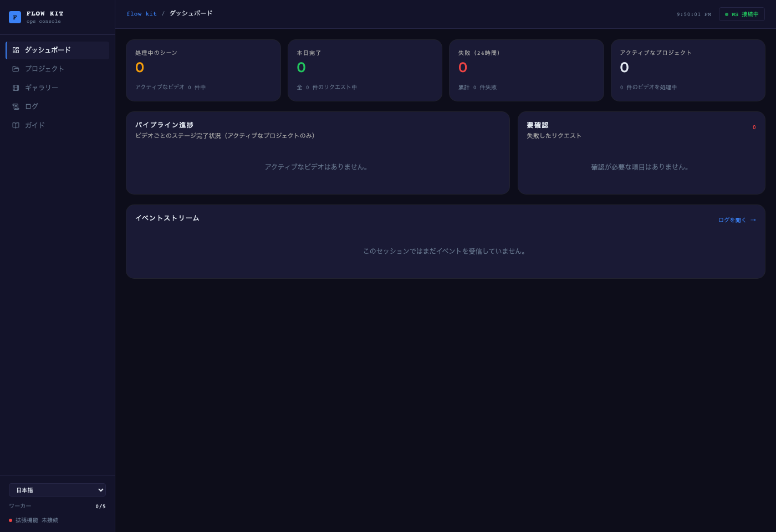Click the dashboard grid icon in sidebar
This screenshot has width=776, height=532.
(x=16, y=50)
